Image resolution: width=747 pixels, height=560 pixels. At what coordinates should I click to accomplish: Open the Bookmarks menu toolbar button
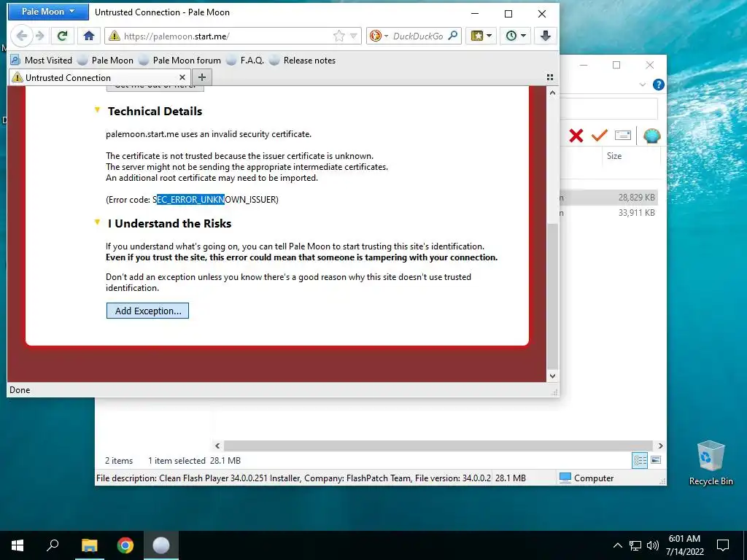481,36
